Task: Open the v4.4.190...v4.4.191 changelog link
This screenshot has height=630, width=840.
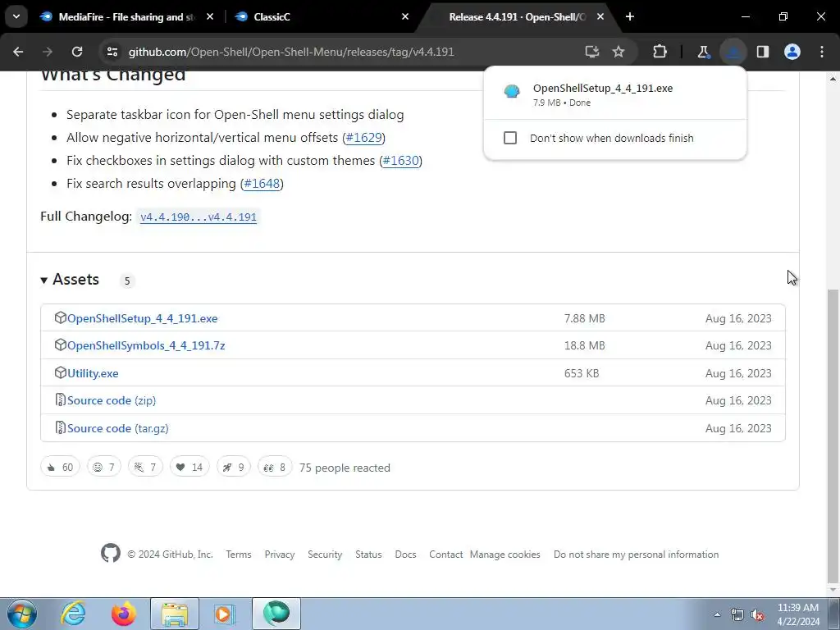Action: coord(199,217)
